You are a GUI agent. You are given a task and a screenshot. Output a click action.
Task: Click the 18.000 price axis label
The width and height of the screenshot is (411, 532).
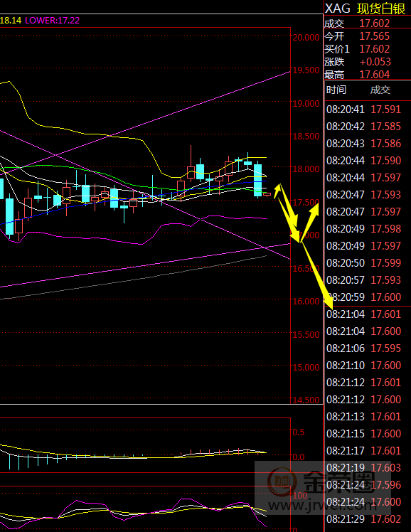coord(306,169)
